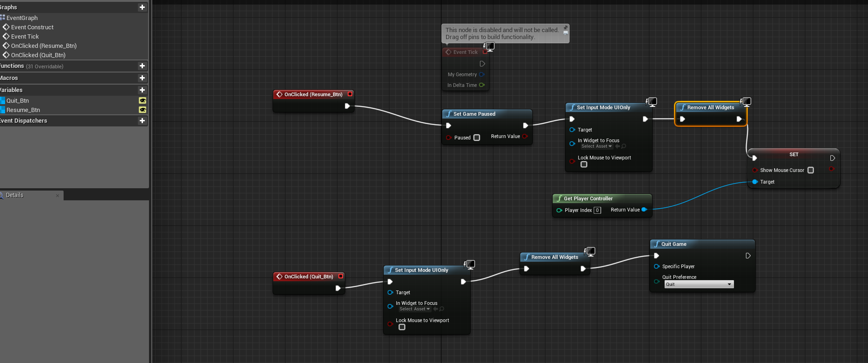This screenshot has height=363, width=868.
Task: Switch to the Details tab
Action: 14,195
